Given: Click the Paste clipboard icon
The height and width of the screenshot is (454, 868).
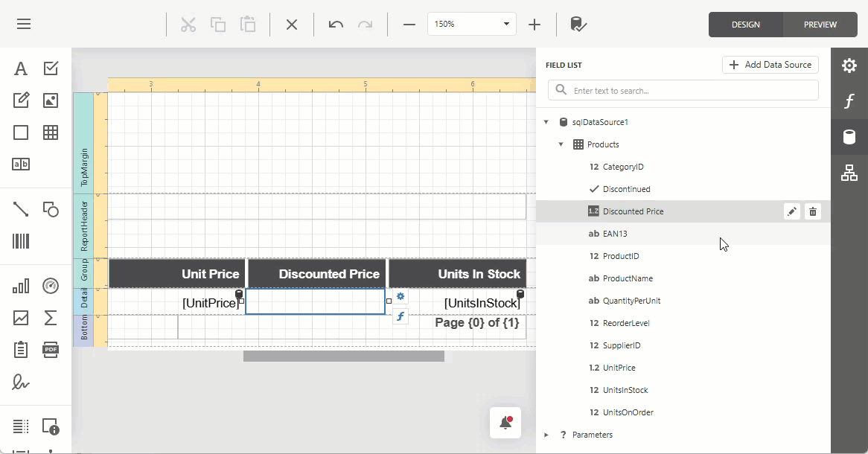Looking at the screenshot, I should click(x=248, y=25).
